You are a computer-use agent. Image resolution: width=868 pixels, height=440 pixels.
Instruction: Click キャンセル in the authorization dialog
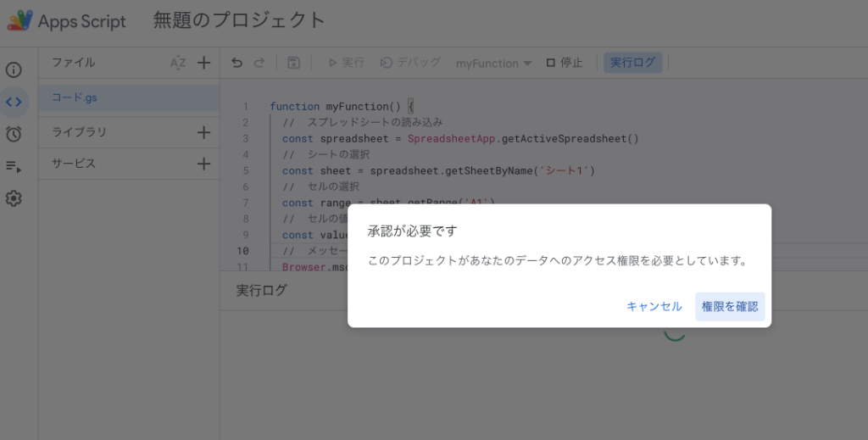pyautogui.click(x=654, y=307)
